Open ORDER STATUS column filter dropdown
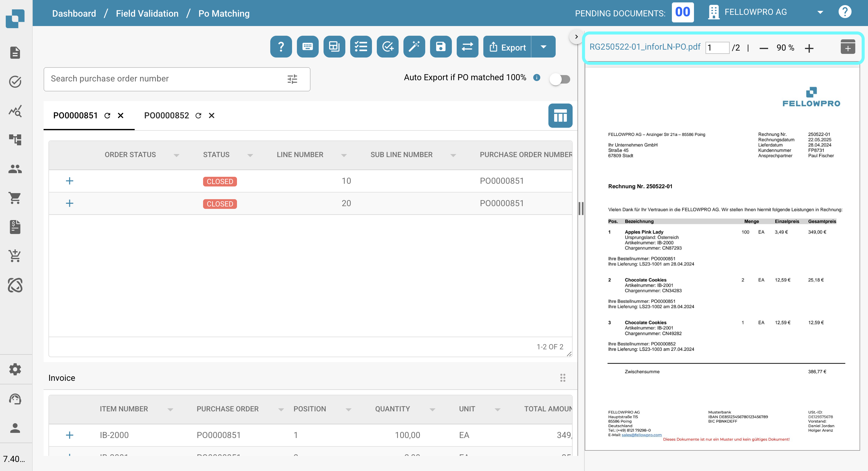This screenshot has width=868, height=471. coord(176,155)
